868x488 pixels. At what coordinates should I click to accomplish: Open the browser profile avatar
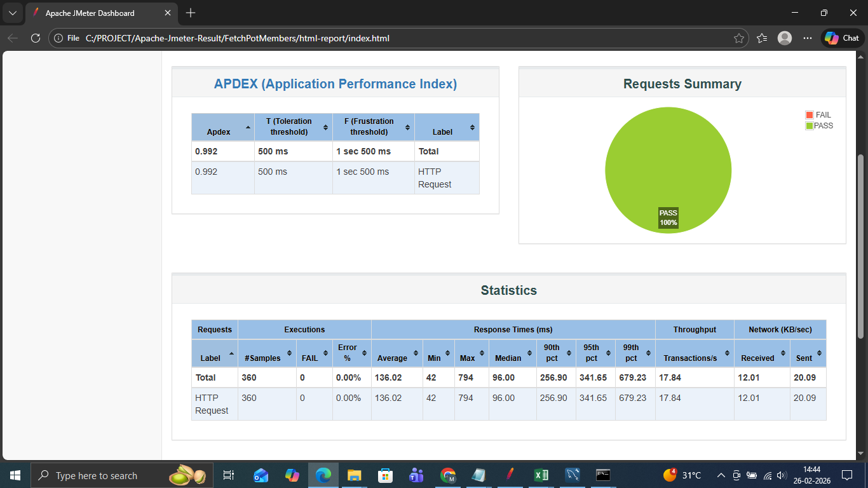785,38
